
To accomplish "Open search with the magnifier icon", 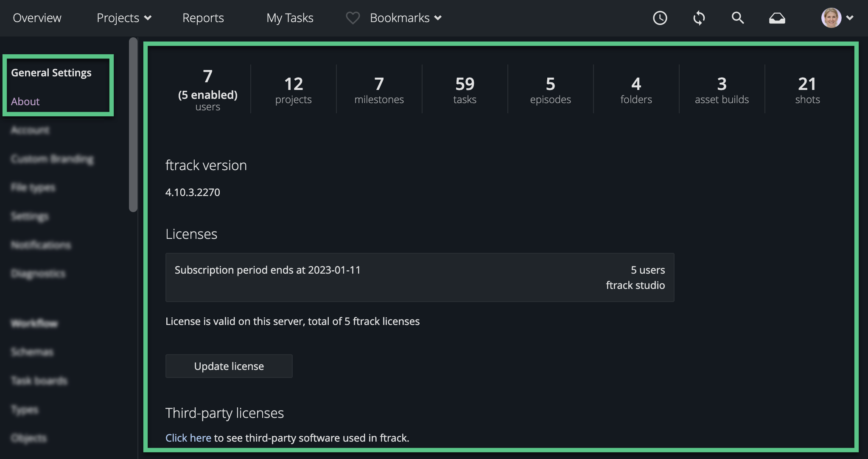I will [738, 18].
